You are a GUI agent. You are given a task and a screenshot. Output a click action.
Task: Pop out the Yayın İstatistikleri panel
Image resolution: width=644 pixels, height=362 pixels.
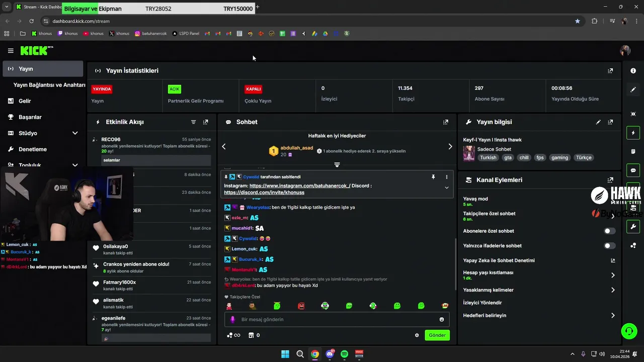610,71
